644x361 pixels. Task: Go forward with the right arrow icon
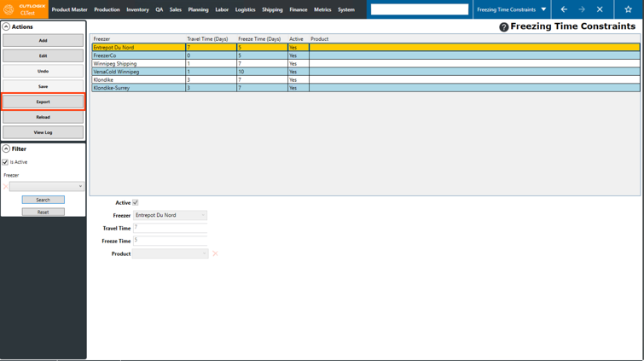582,9
